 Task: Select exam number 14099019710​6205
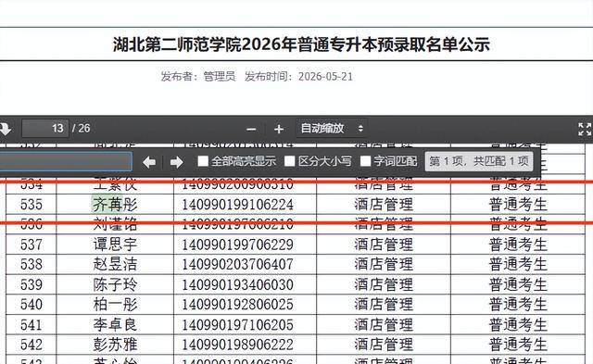[237, 325]
